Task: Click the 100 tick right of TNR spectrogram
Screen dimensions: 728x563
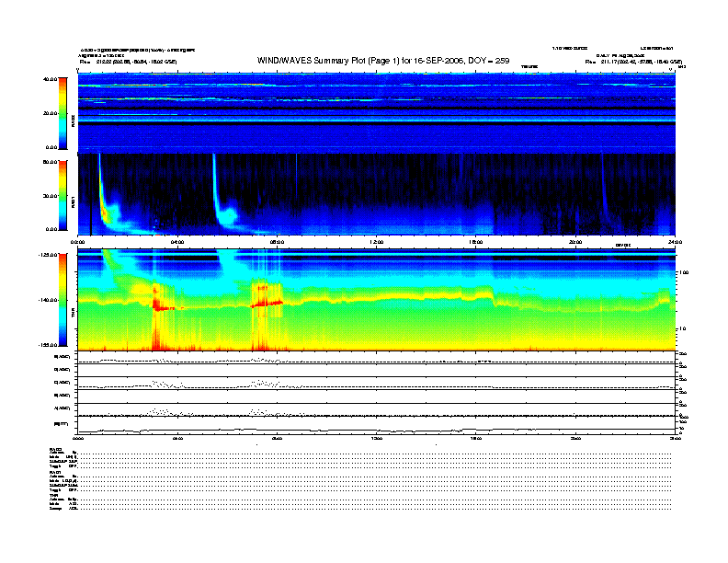Action: click(684, 272)
